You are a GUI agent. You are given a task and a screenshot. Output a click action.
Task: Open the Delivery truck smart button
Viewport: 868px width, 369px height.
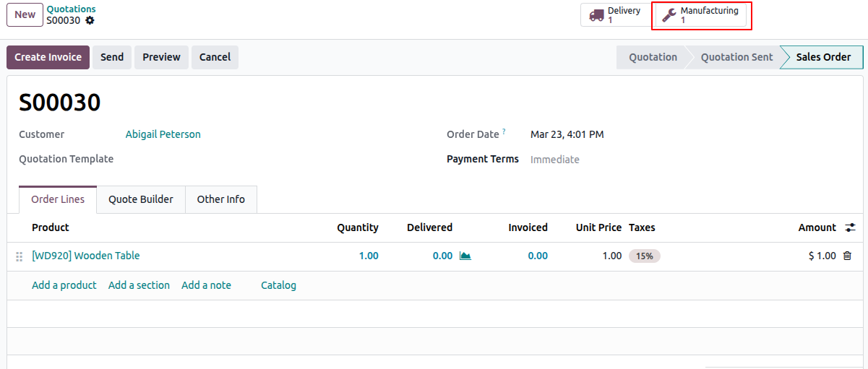618,15
